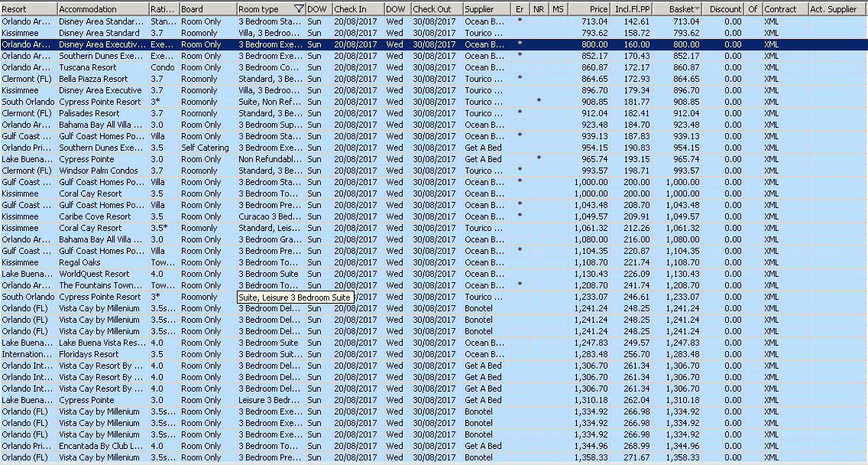868x465 pixels.
Task: Click the Orlando Pri... resort cell for Encantada
Action: tap(29, 446)
